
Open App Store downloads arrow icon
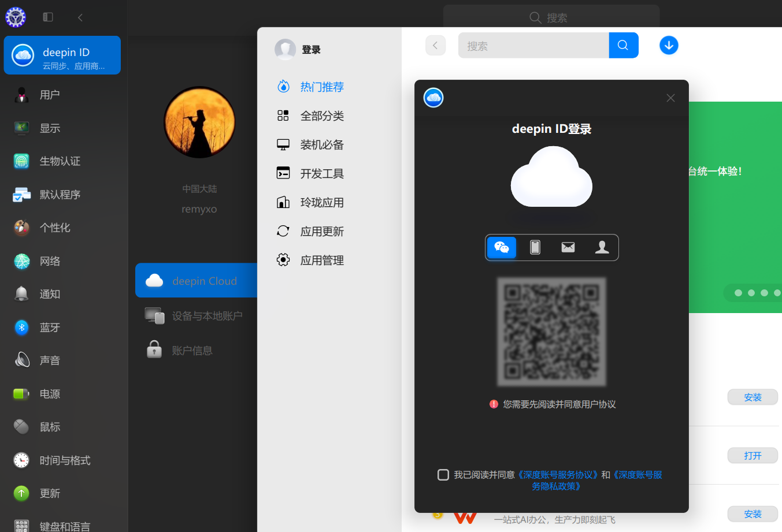click(x=669, y=45)
